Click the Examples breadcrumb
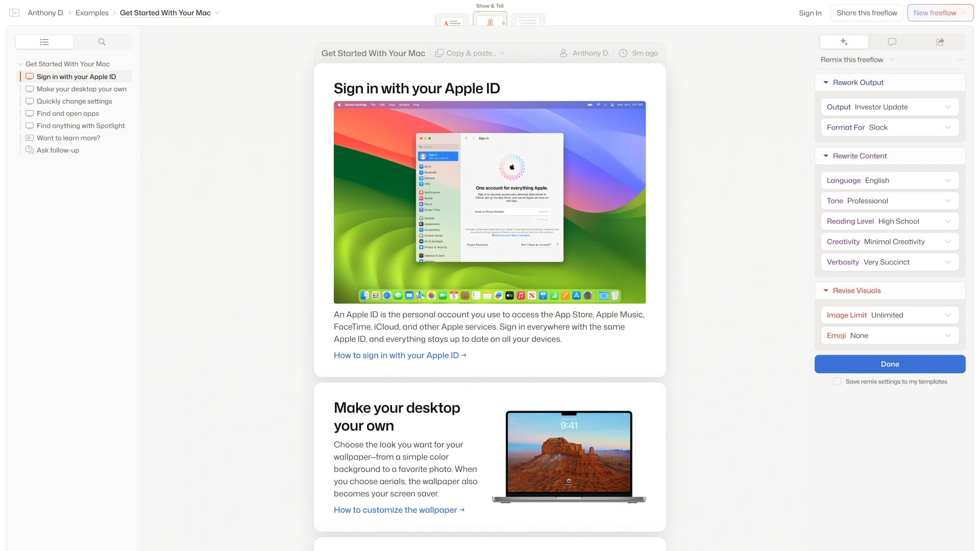 92,13
